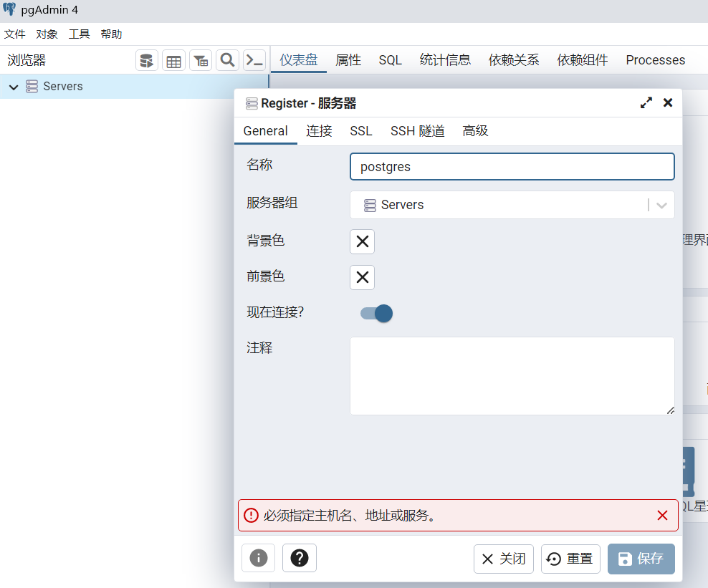
Task: Select the SQL tab in main panel
Action: coord(390,60)
